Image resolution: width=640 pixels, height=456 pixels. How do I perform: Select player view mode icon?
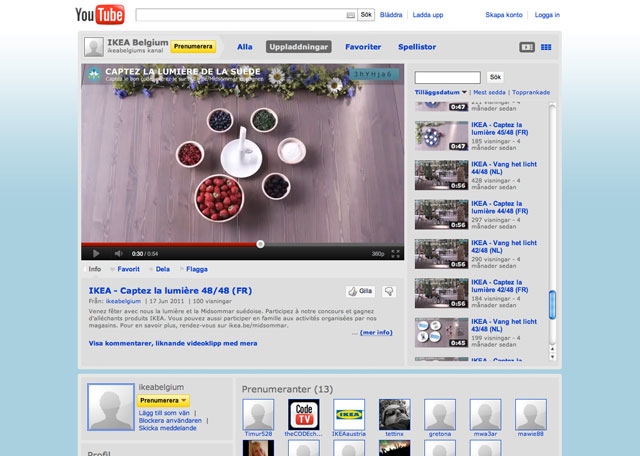[527, 47]
